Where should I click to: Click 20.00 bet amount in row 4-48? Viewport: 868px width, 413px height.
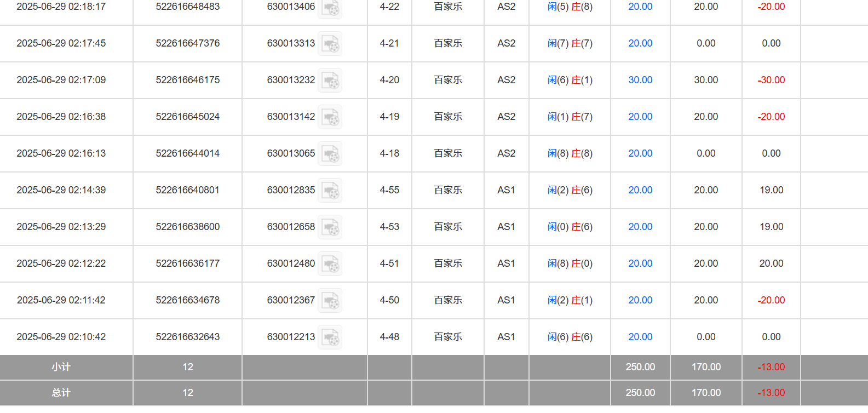pyautogui.click(x=640, y=337)
